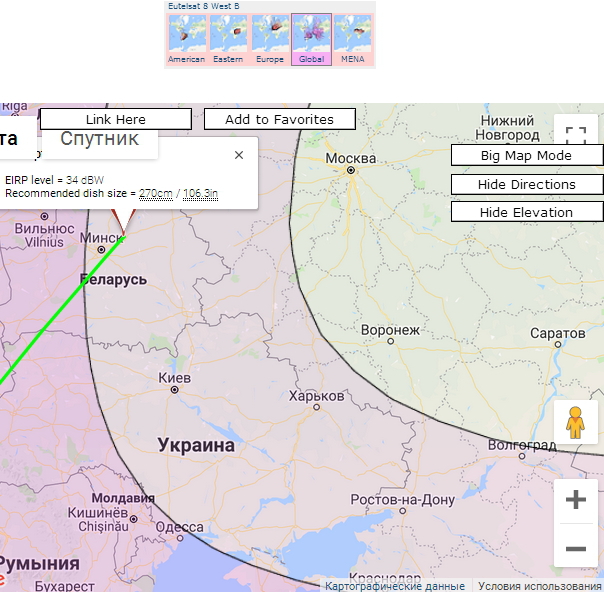
Task: Click the Add to Favorites button
Action: [x=280, y=119]
